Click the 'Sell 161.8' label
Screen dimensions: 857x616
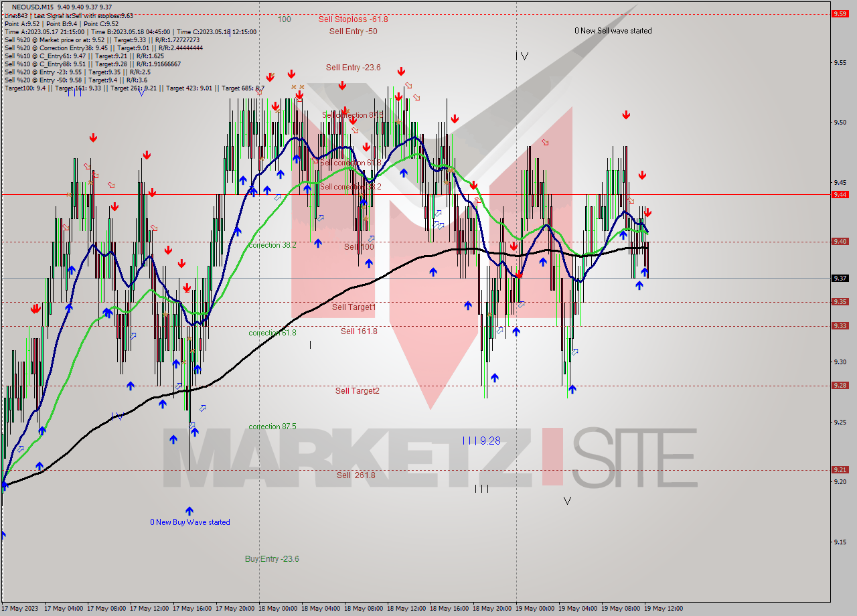[359, 331]
